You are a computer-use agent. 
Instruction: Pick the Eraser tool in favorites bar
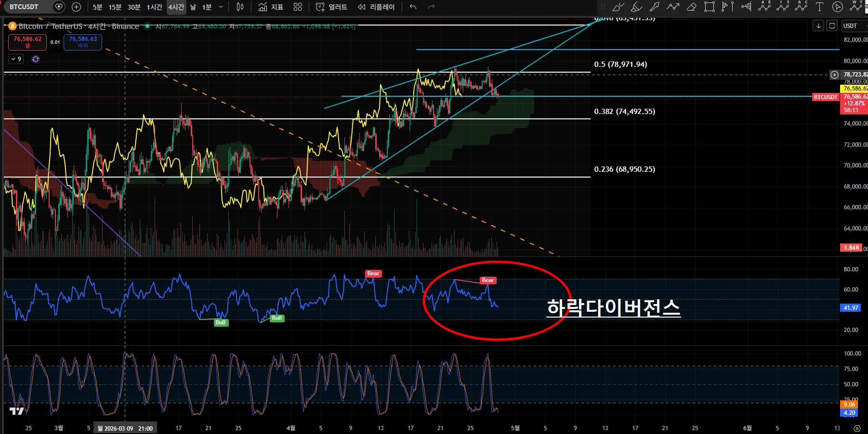tap(691, 7)
